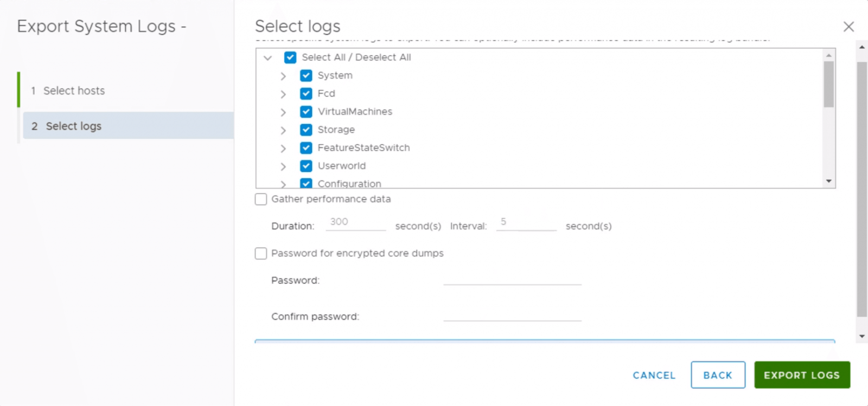The height and width of the screenshot is (406, 868).
Task: Expand the FeatureStateSwitch log category
Action: 283,148
